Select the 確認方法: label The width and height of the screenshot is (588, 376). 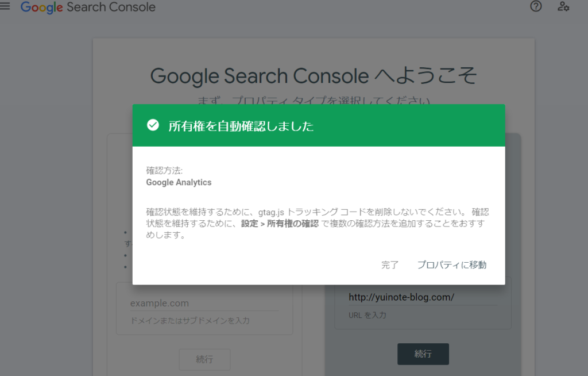tap(164, 171)
